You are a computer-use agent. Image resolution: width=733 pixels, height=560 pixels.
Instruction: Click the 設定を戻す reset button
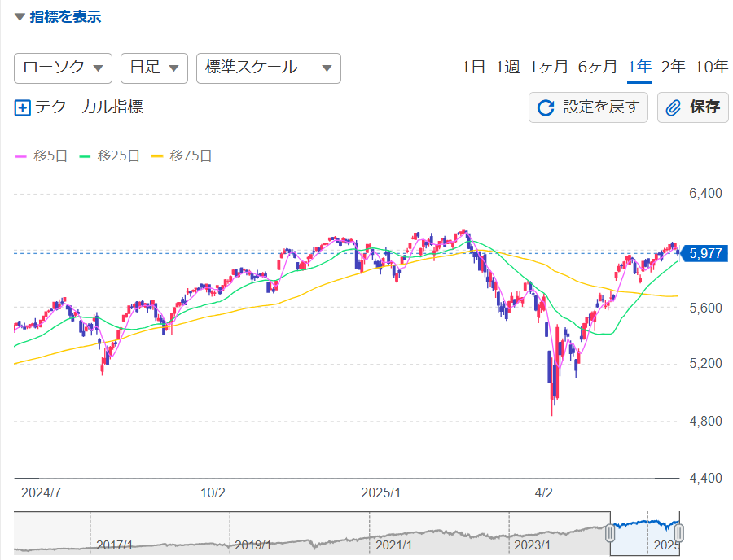coord(588,107)
